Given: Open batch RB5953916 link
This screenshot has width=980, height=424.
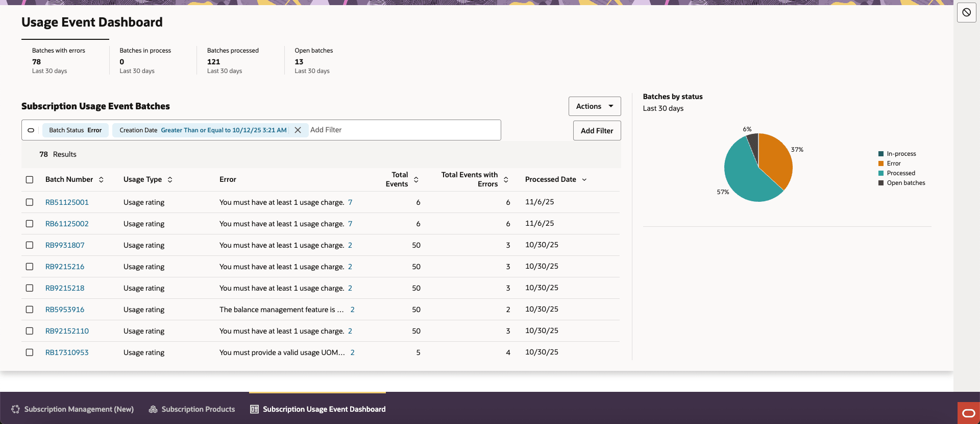Looking at the screenshot, I should tap(65, 310).
